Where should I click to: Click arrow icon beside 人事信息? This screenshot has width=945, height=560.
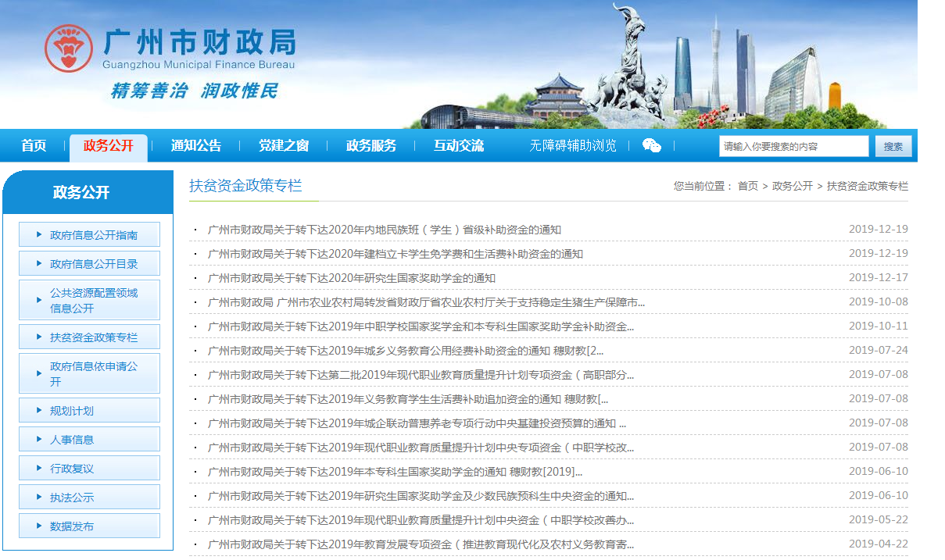pyautogui.click(x=40, y=439)
